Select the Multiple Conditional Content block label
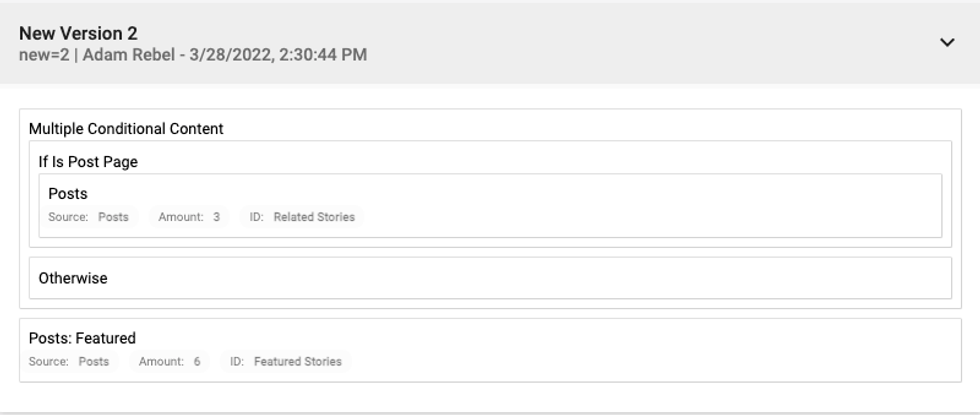The image size is (980, 415). [126, 129]
